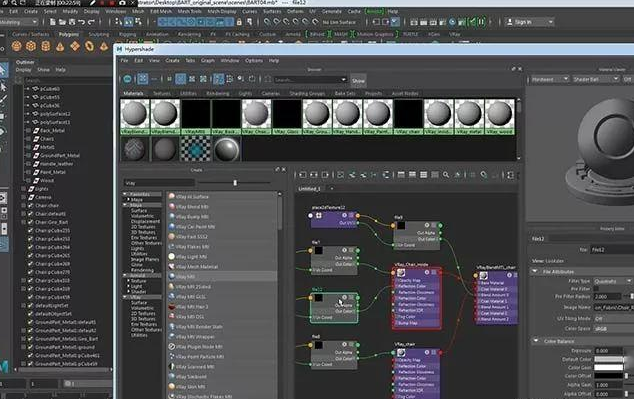Select the Polygons shelf tab
Screen dimensions: 634x399
coord(69,34)
